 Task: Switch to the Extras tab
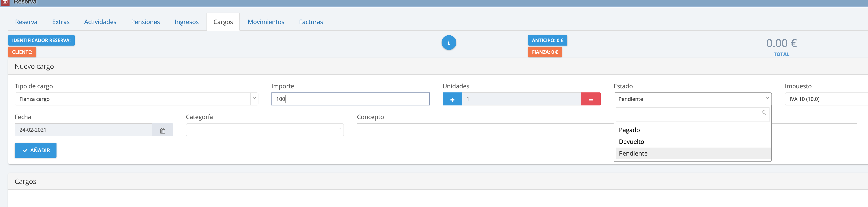(x=61, y=22)
